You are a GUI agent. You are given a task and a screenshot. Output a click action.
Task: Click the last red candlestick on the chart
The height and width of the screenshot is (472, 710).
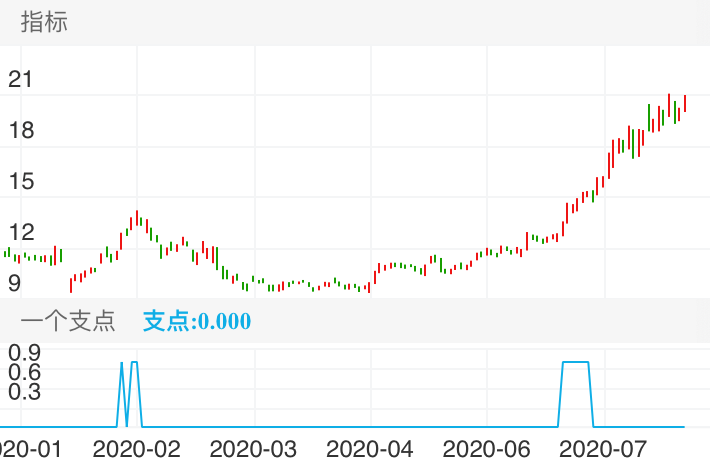pos(685,103)
